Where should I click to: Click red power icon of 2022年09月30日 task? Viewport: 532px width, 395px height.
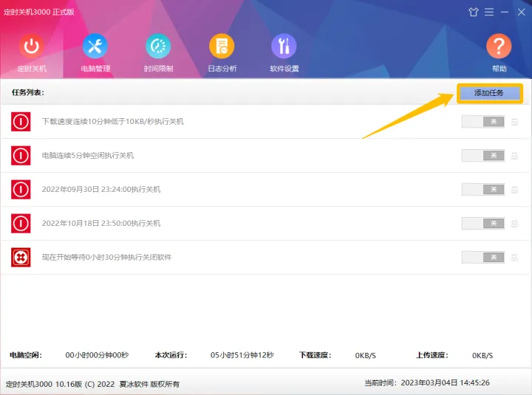[x=21, y=189]
